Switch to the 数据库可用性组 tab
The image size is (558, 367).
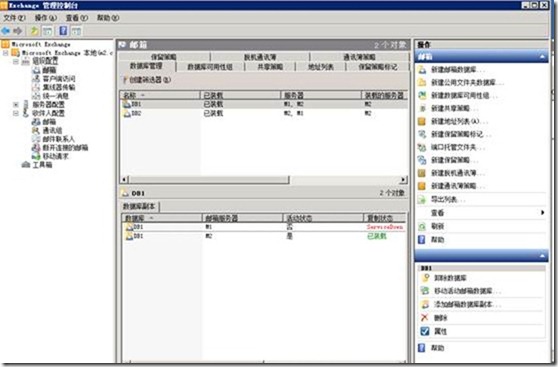[x=210, y=67]
